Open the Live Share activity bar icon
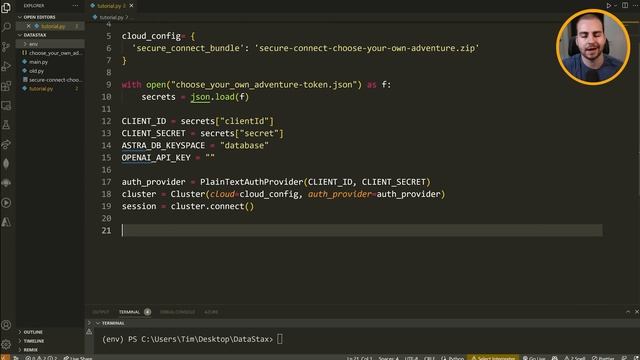The height and width of the screenshot is (360, 640). pos(6,144)
